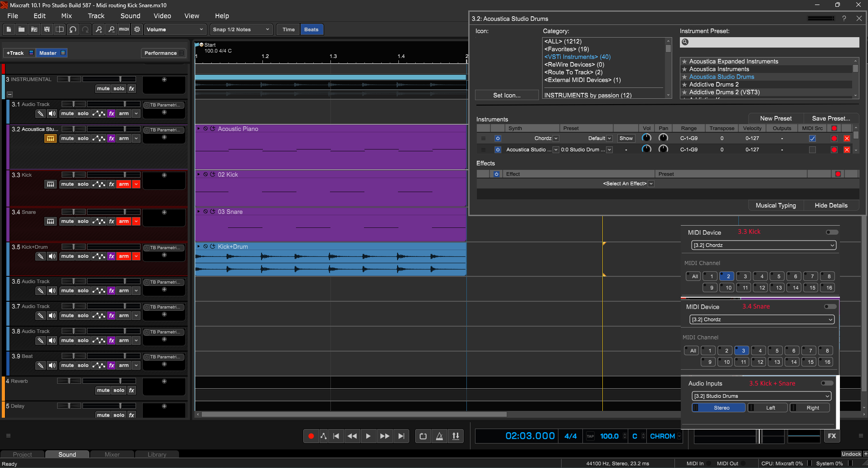868x468 pixels.
Task: Open the Mix menu
Action: (x=67, y=16)
